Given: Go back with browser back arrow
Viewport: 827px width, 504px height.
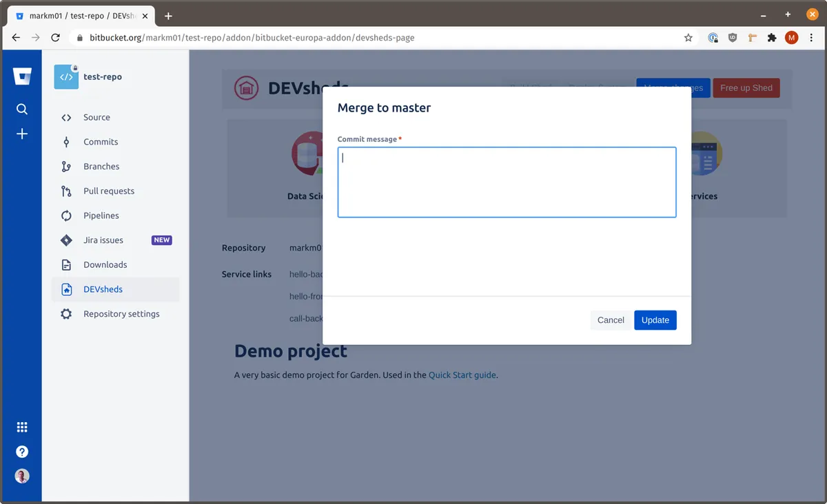Looking at the screenshot, I should pos(16,38).
